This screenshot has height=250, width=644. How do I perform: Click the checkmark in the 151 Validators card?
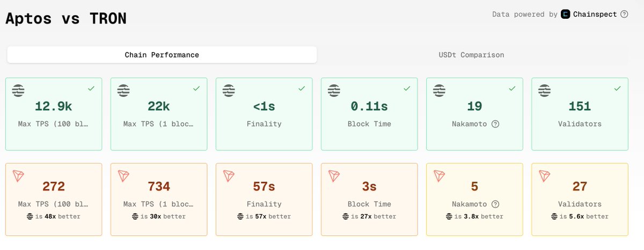pos(617,88)
